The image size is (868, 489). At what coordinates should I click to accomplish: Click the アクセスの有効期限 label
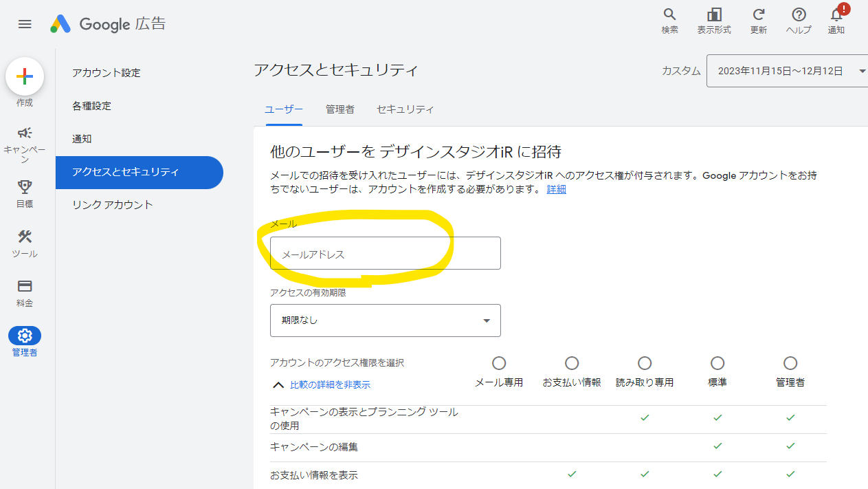(308, 292)
